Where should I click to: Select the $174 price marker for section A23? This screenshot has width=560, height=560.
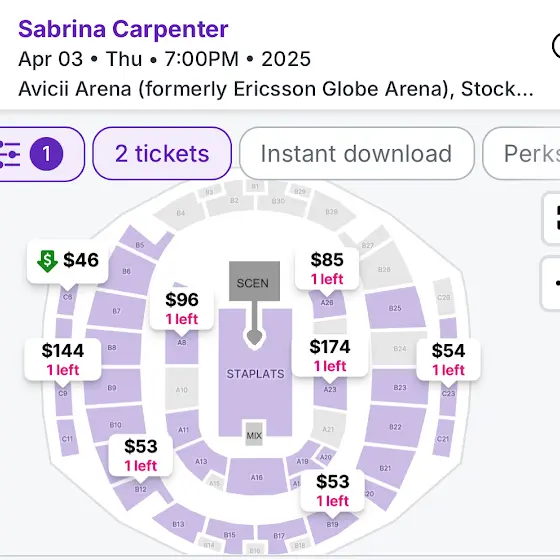(x=330, y=355)
